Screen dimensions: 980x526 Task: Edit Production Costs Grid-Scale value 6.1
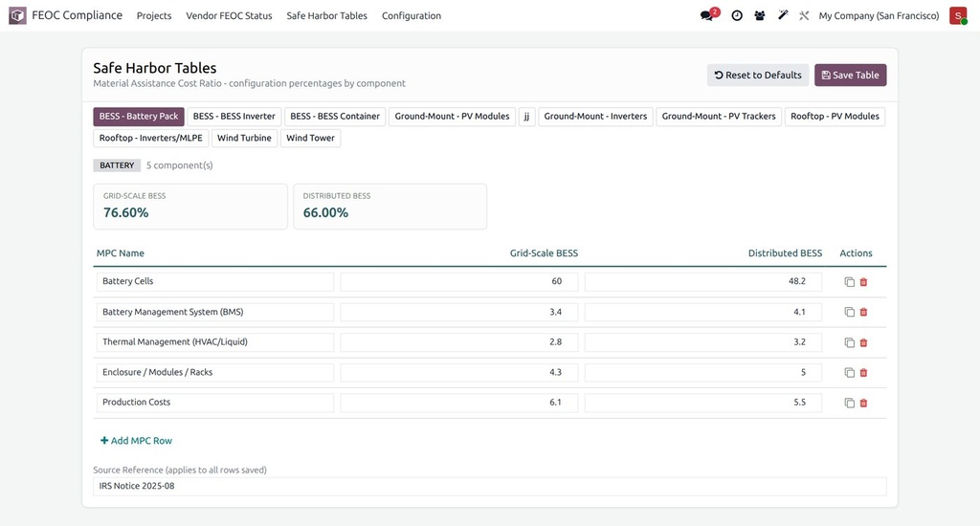[x=459, y=403]
